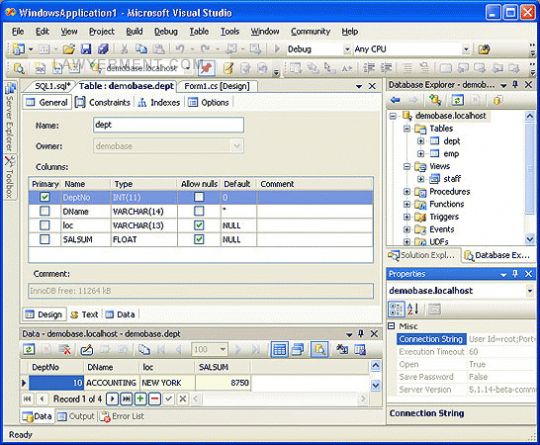This screenshot has height=445, width=540.
Task: Switch to the SQL1.sql tab
Action: [52, 86]
